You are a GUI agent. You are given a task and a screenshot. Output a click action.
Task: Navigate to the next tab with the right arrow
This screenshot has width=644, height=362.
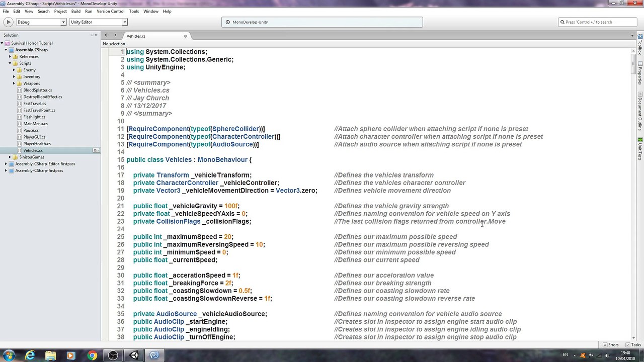[115, 35]
